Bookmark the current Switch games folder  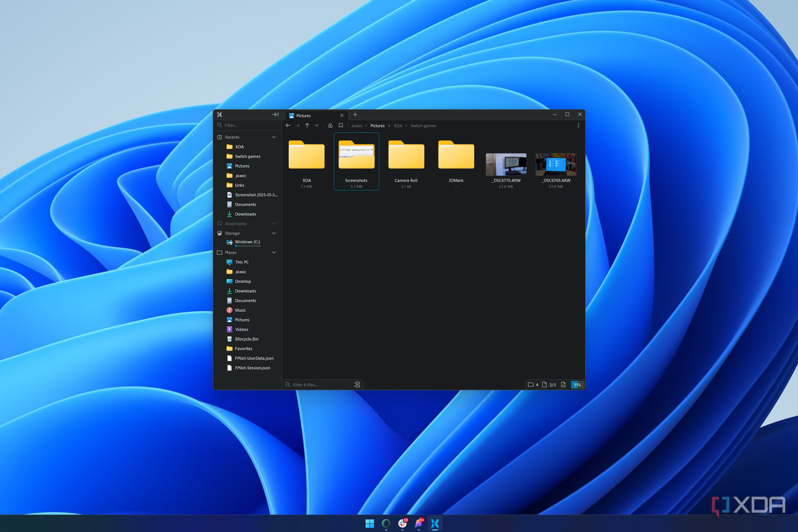click(x=340, y=125)
